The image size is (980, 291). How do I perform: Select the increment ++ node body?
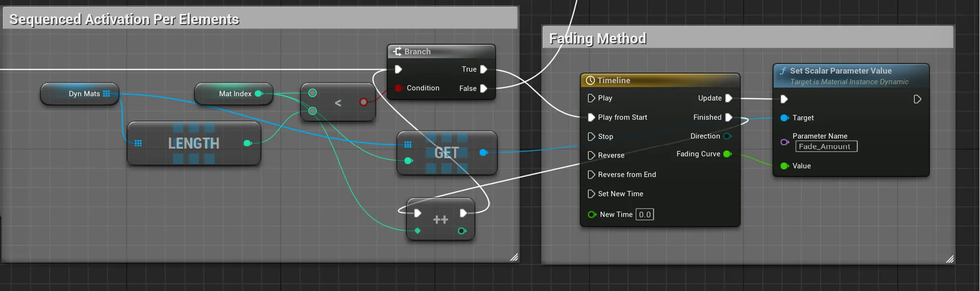pyautogui.click(x=441, y=219)
